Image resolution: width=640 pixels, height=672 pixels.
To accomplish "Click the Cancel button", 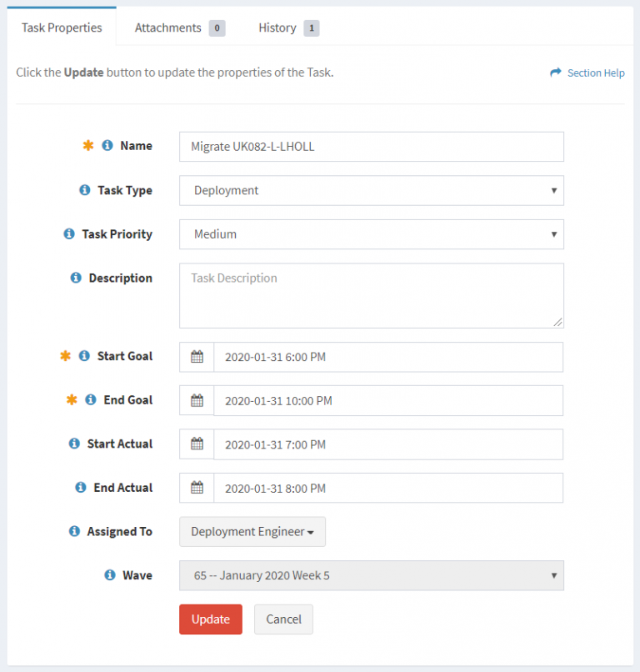I will (283, 619).
